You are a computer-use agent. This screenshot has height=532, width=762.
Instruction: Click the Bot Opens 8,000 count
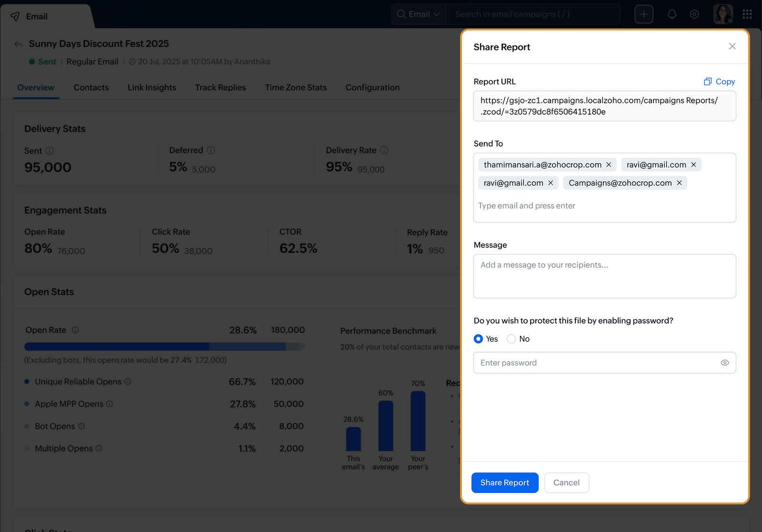[291, 426]
